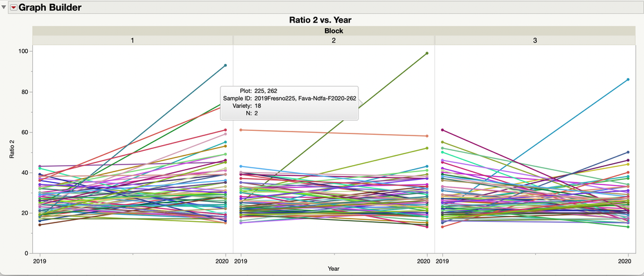Click the Ratio 2 Y-axis title

tap(12, 149)
